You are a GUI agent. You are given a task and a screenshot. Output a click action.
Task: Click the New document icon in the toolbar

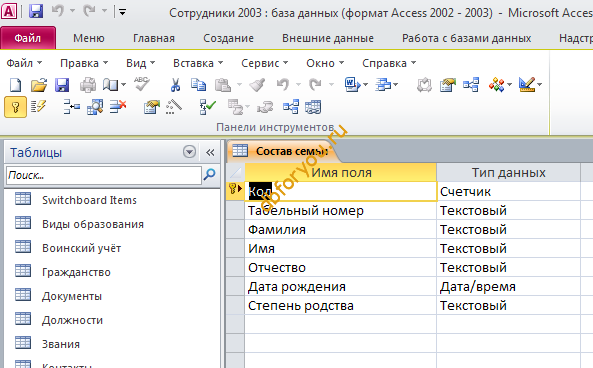click(15, 85)
